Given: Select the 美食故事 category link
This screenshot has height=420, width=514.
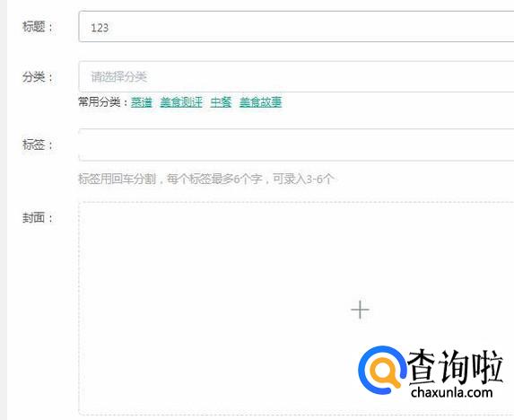Looking at the screenshot, I should (x=260, y=102).
